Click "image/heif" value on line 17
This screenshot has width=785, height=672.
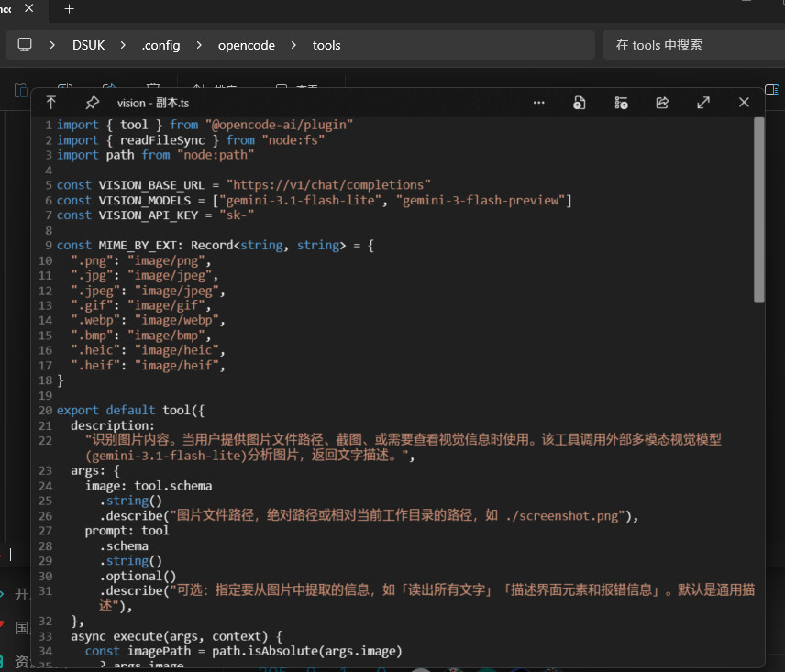pyautogui.click(x=177, y=366)
